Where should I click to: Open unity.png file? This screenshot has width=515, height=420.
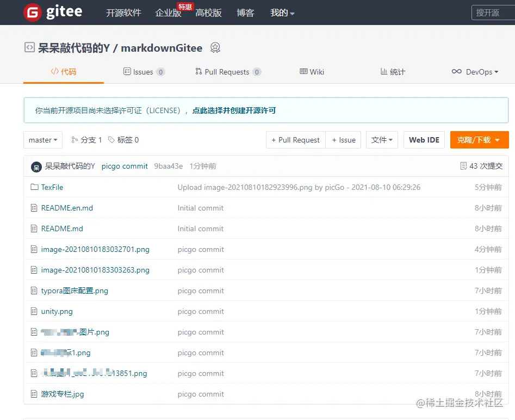point(57,311)
